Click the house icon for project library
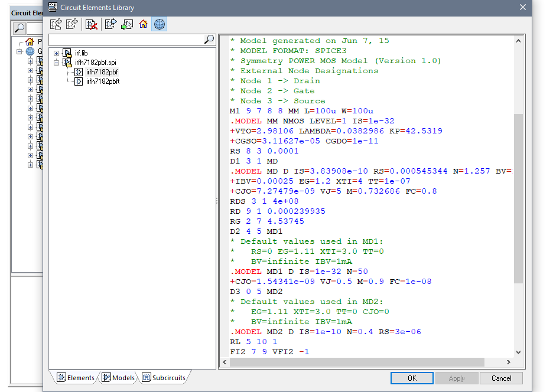The image size is (553, 392). click(x=143, y=24)
